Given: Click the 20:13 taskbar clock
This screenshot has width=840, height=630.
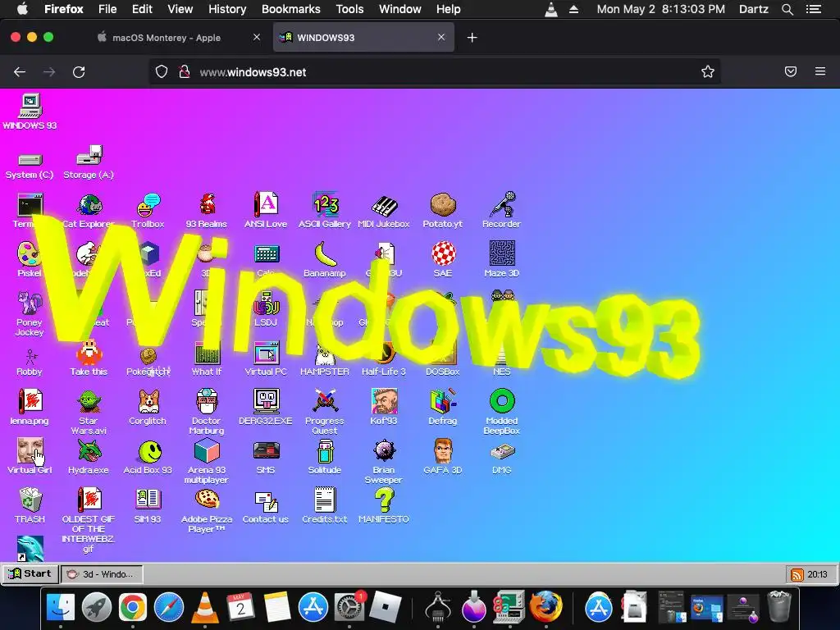Looking at the screenshot, I should pos(817,574).
